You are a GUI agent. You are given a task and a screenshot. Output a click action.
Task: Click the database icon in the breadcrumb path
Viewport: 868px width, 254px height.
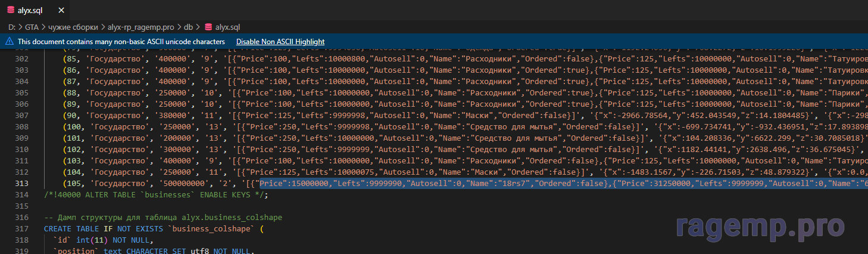pyautogui.click(x=208, y=27)
